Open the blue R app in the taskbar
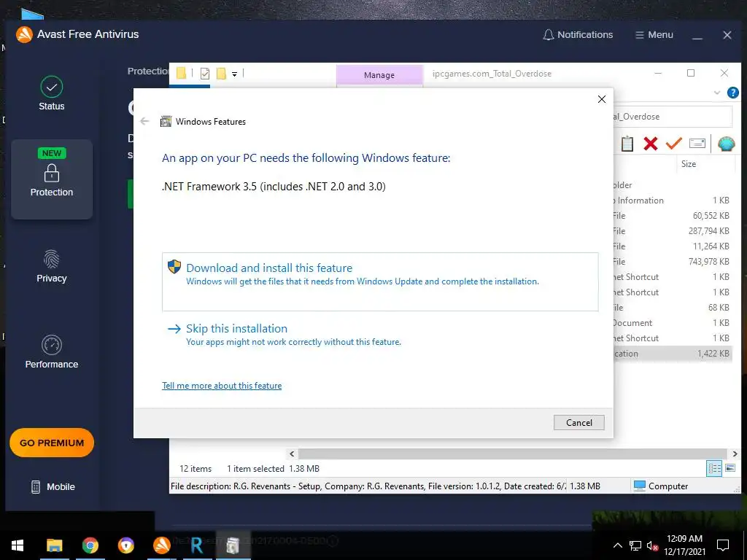Viewport: 747px width, 560px height. [197, 545]
